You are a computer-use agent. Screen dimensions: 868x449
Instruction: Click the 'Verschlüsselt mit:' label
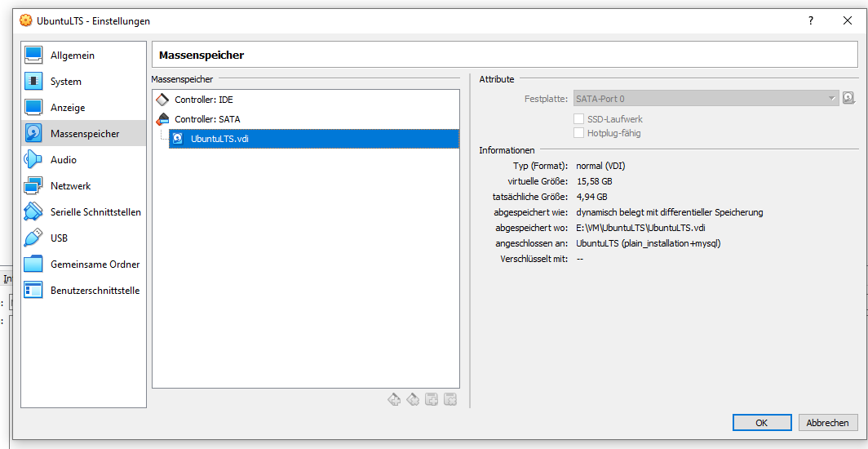(534, 259)
